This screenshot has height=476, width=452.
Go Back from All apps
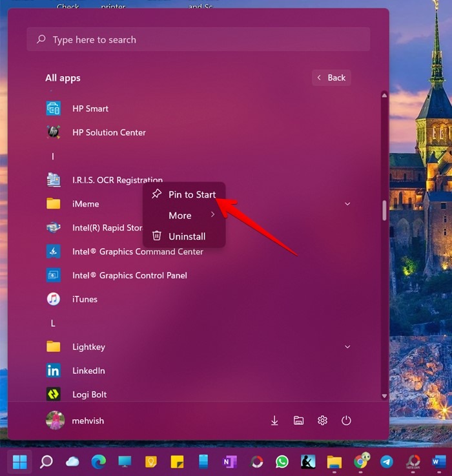coord(331,78)
